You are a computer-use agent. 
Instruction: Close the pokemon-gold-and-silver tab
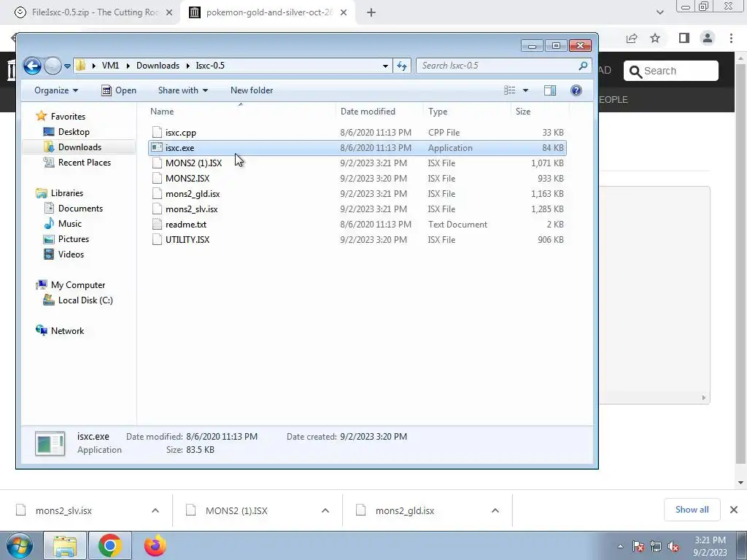tap(344, 13)
